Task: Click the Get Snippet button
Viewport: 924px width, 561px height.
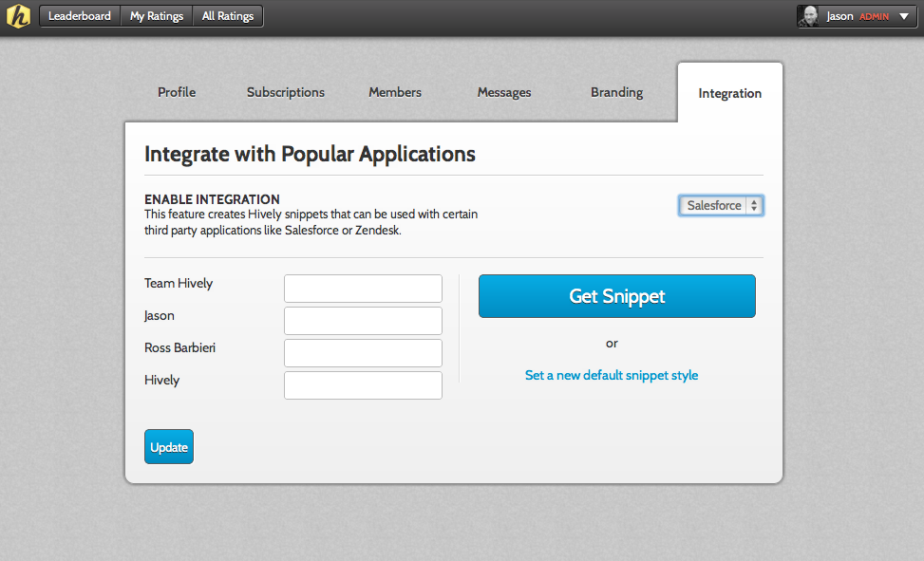Action: [617, 296]
